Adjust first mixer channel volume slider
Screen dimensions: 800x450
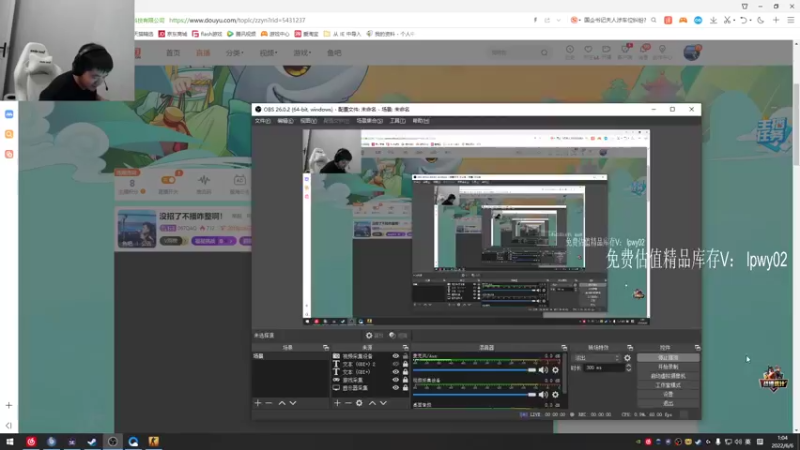click(474, 370)
